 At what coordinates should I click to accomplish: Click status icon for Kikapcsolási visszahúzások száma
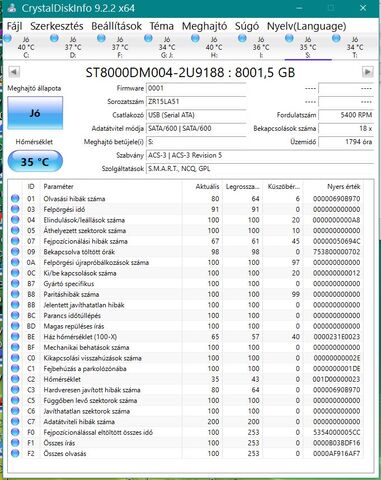point(15,358)
